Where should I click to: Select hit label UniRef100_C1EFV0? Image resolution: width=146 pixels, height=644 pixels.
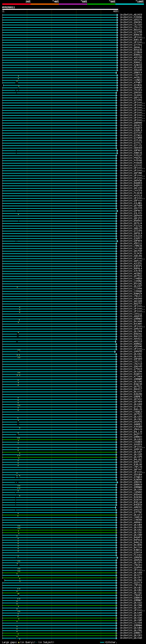point(131,75)
